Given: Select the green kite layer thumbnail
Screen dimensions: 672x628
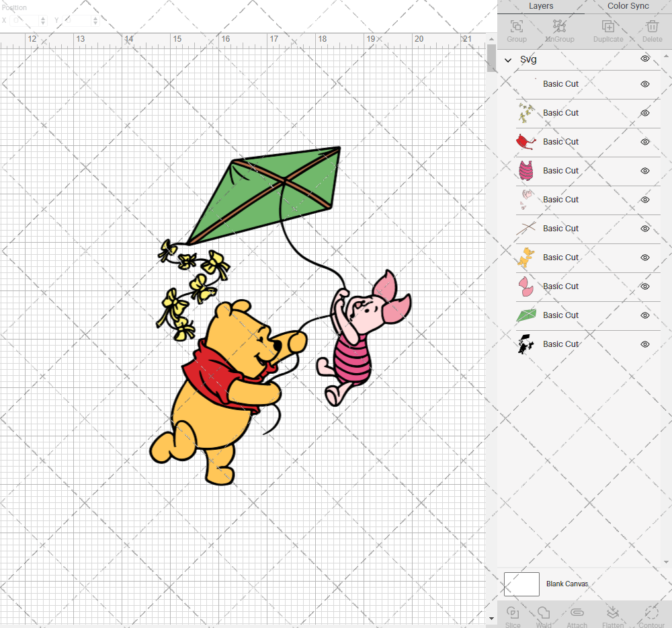Looking at the screenshot, I should tap(526, 315).
